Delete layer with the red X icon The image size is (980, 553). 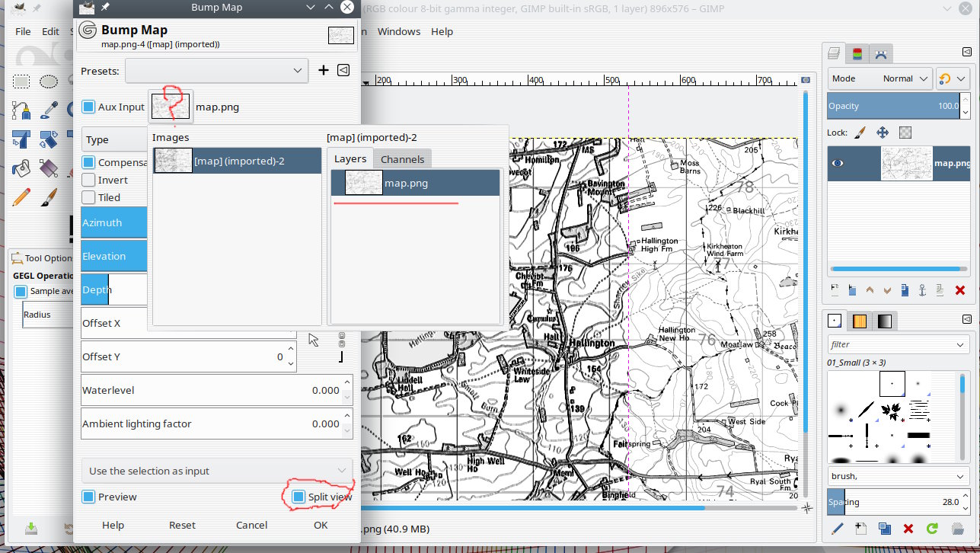point(959,290)
